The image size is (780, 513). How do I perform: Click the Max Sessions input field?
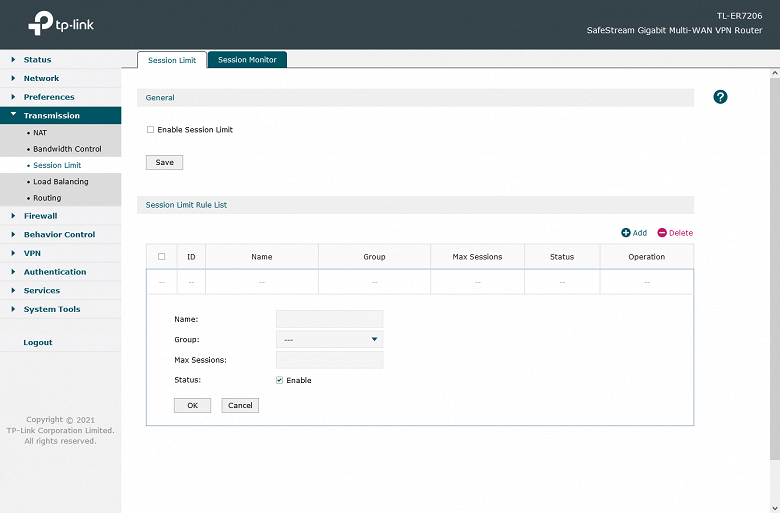pos(329,360)
